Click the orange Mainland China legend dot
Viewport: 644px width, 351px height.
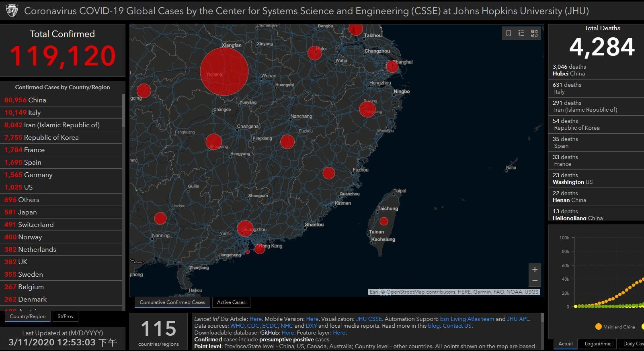(599, 327)
